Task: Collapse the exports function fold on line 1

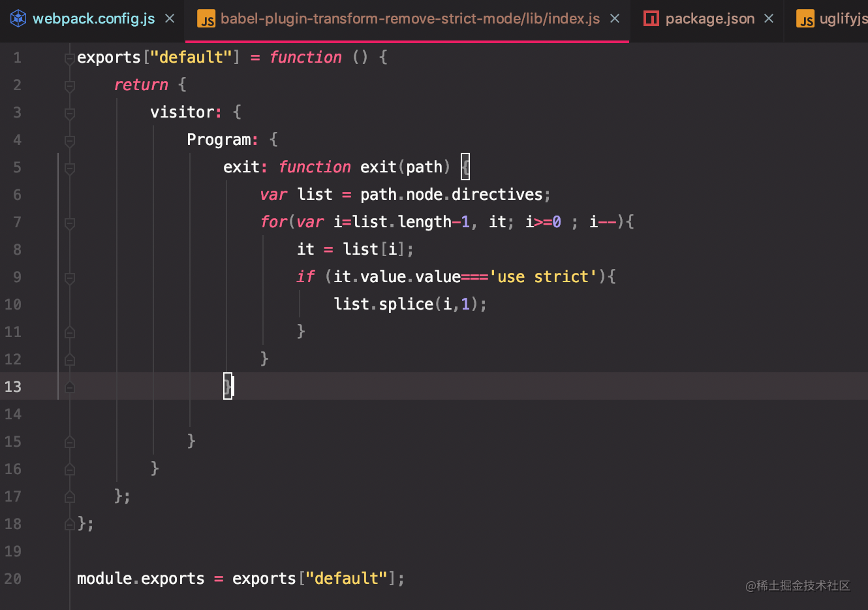Action: (69, 57)
